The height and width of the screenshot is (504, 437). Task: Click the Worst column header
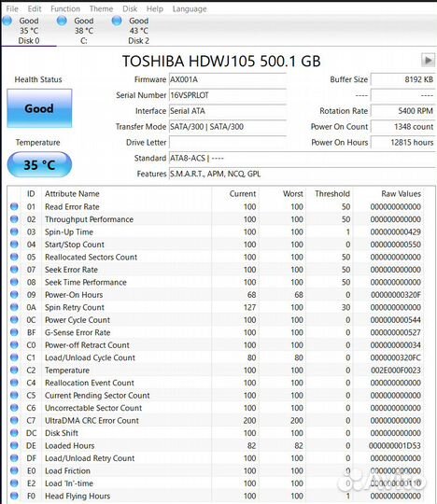(293, 194)
